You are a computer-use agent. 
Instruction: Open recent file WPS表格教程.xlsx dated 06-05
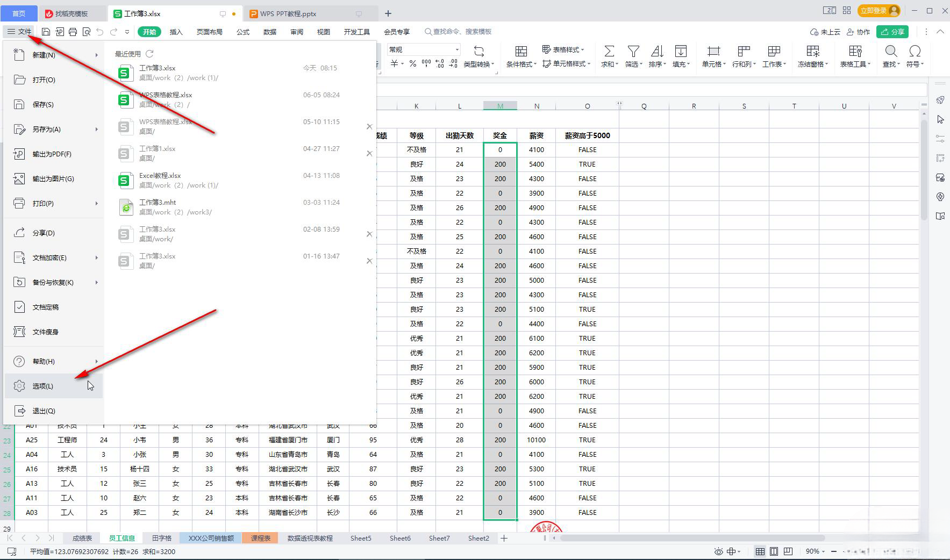pyautogui.click(x=239, y=99)
